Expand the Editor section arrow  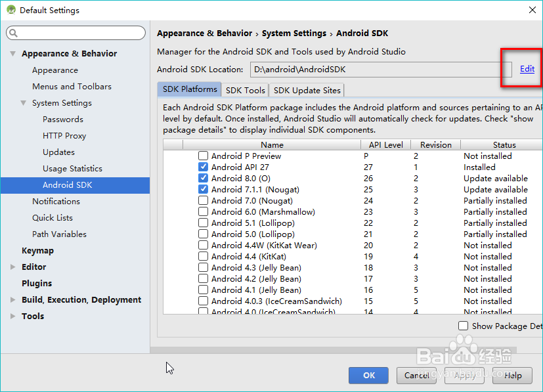pyautogui.click(x=13, y=267)
